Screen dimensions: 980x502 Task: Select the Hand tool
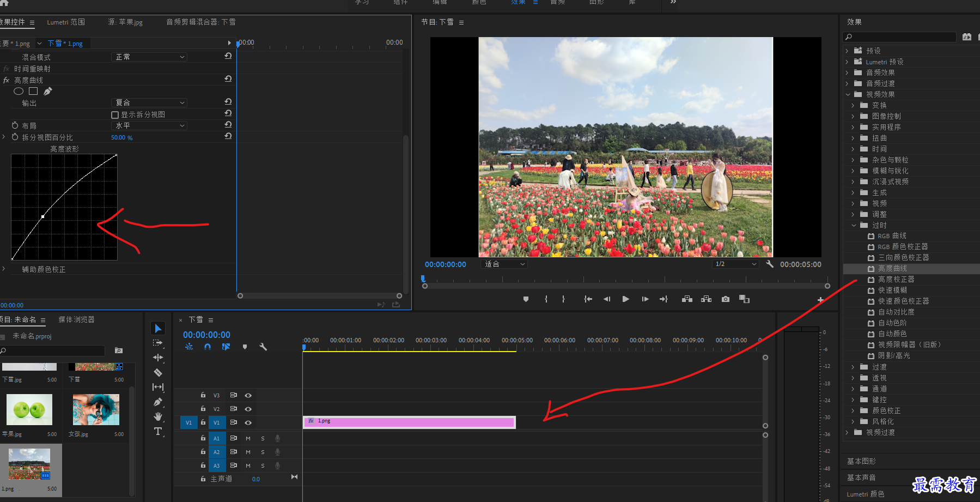point(158,416)
